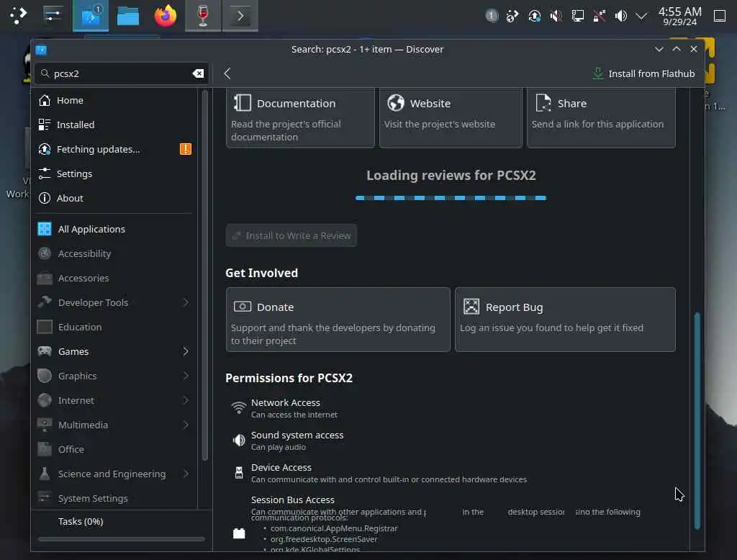The height and width of the screenshot is (560, 737).
Task: Select the Discover taskbar icon
Action: [x=91, y=16]
